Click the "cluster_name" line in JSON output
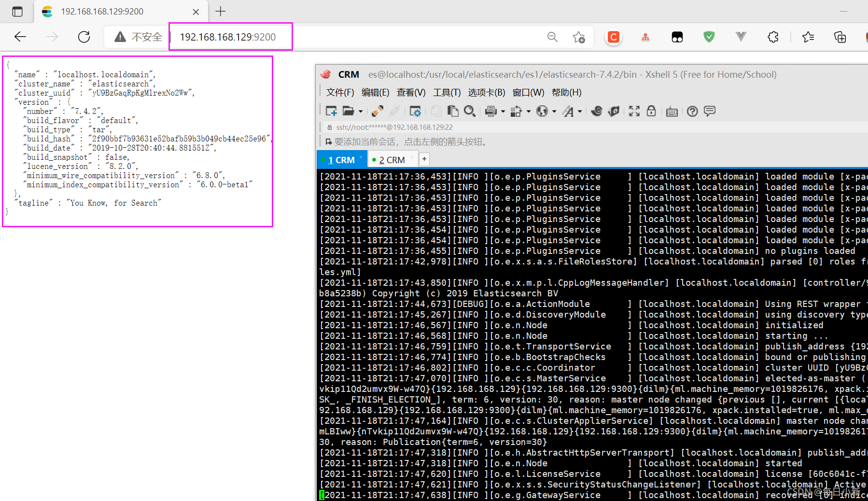The width and height of the screenshot is (868, 501). coord(85,83)
